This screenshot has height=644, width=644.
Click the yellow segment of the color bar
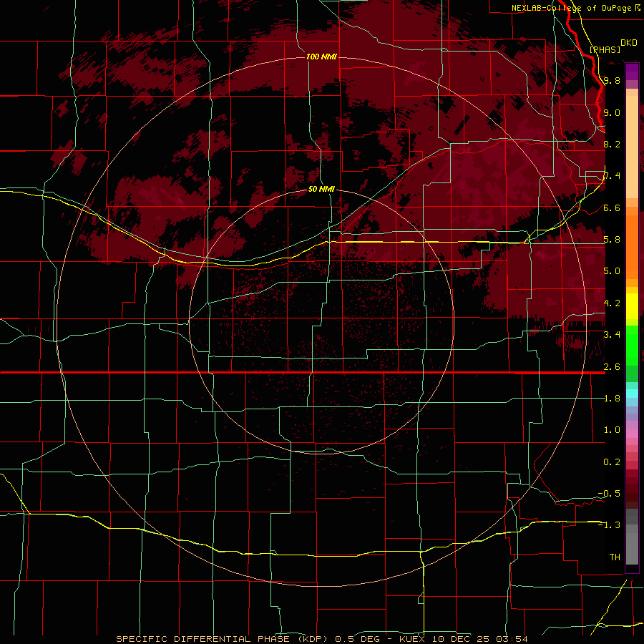[632, 306]
